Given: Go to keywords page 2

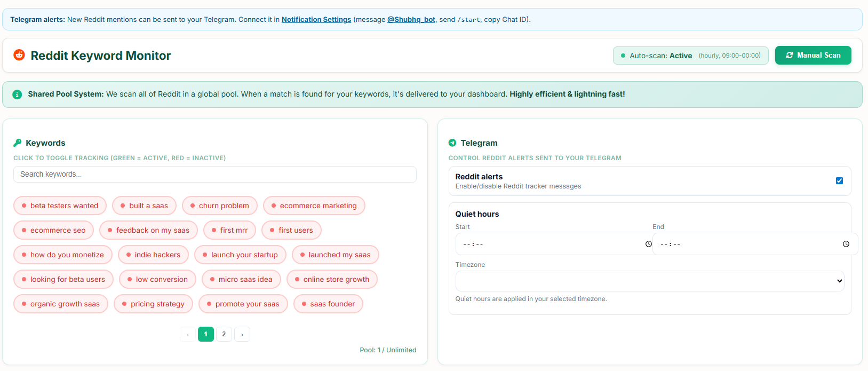Looking at the screenshot, I should click(x=224, y=334).
